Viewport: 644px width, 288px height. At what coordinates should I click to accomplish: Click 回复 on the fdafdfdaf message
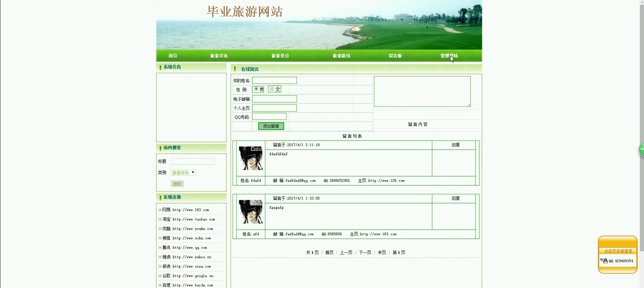(x=456, y=145)
